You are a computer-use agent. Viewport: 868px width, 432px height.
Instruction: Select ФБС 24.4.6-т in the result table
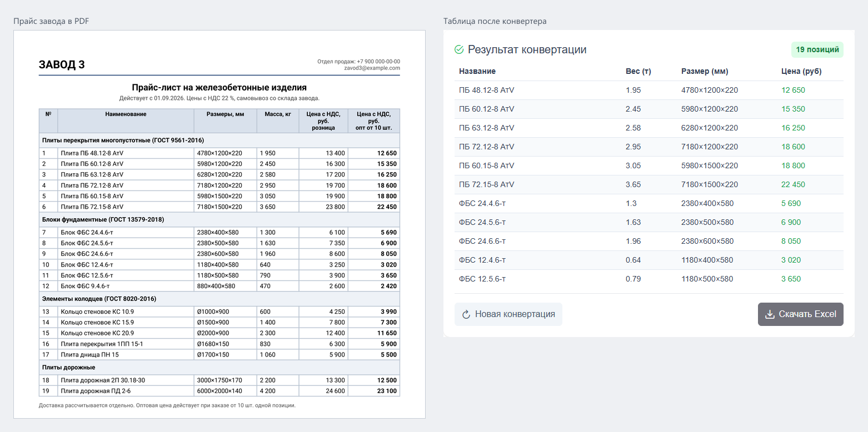(x=482, y=203)
